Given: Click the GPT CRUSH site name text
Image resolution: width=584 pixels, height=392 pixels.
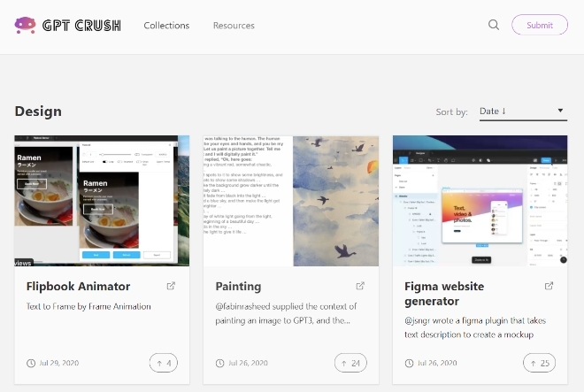Looking at the screenshot, I should tap(81, 26).
